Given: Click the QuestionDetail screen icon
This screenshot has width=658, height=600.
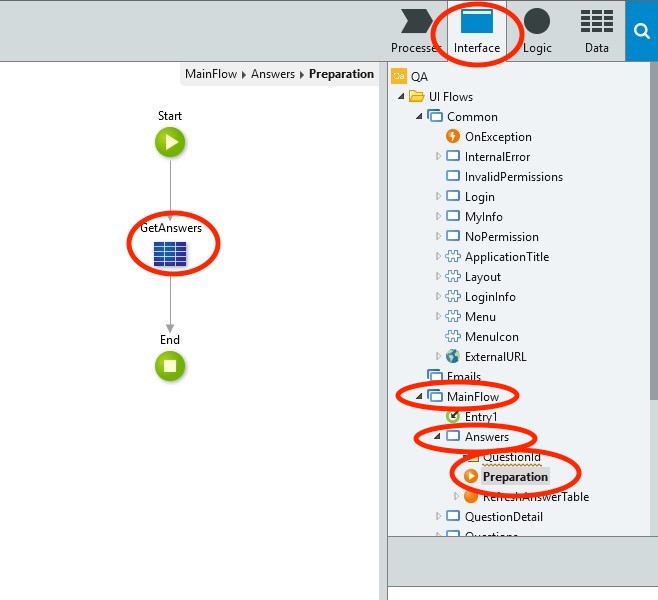Looking at the screenshot, I should click(453, 516).
